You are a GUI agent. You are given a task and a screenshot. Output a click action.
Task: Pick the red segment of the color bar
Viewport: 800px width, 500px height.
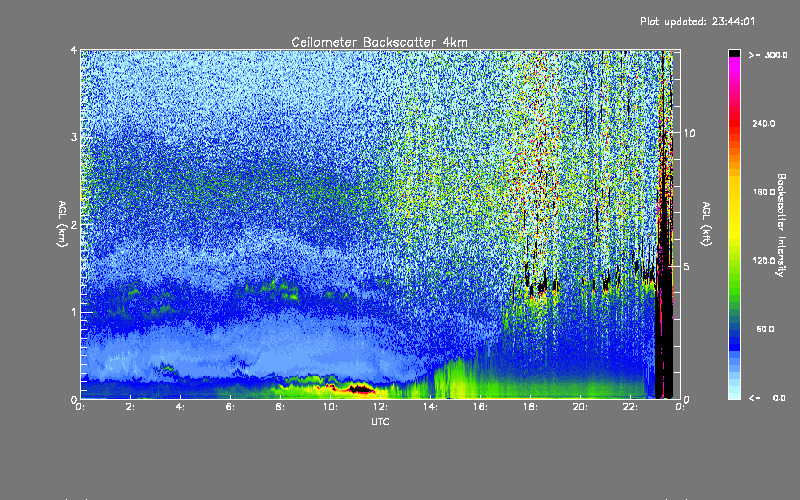[734, 125]
